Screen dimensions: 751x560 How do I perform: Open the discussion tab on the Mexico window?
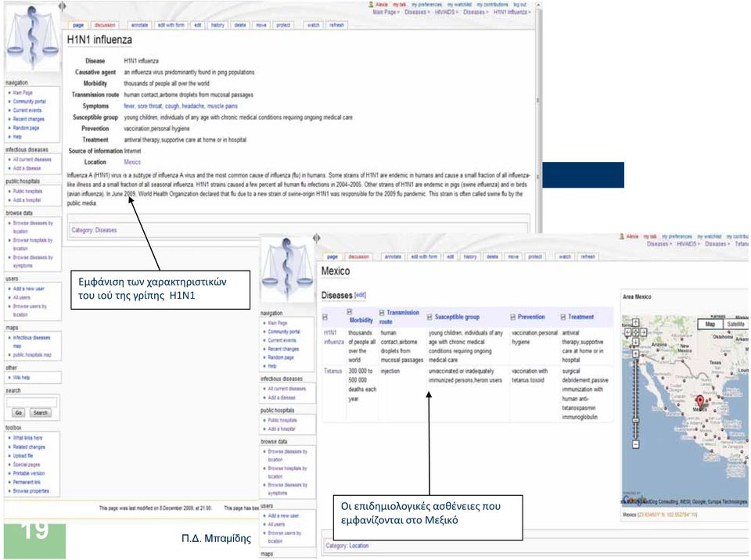(358, 257)
